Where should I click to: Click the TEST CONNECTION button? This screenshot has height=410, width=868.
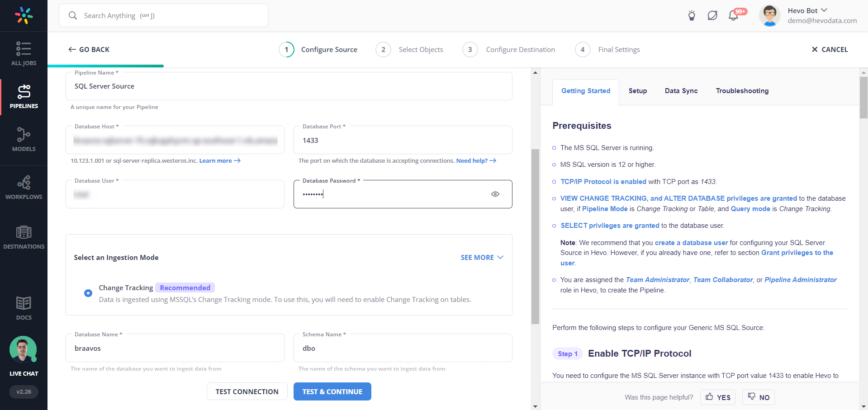click(x=247, y=391)
